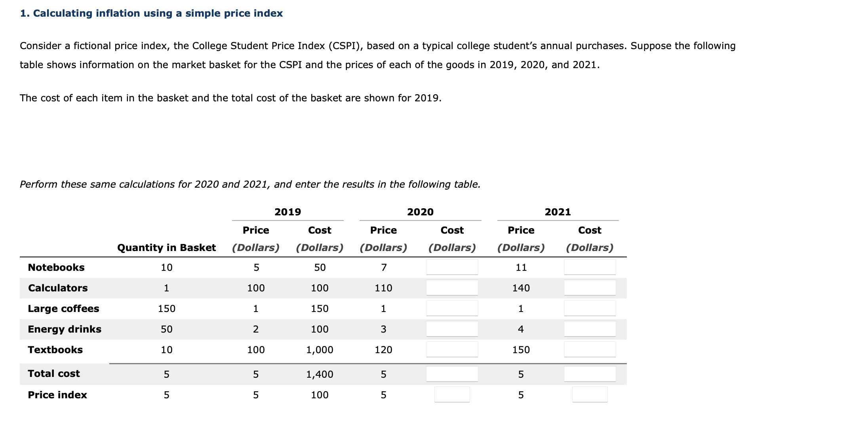Click the 2020 Total cost input box
Viewport: 868px width, 426px height.
(x=452, y=373)
